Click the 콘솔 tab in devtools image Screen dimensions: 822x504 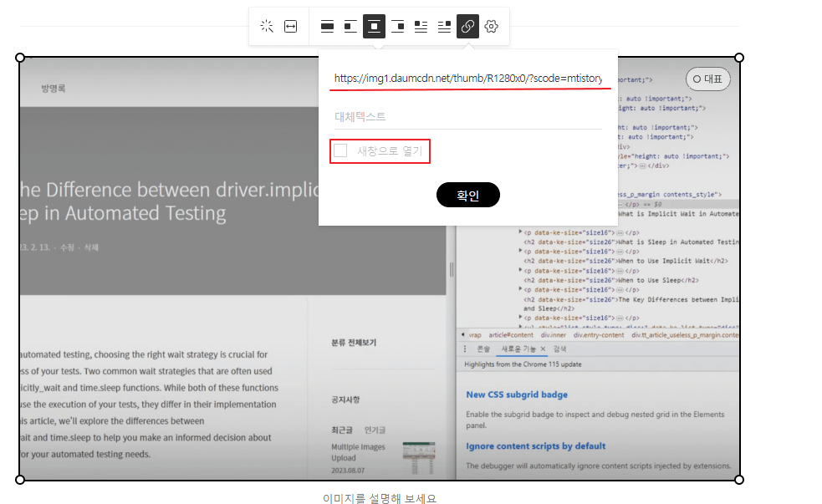482,349
